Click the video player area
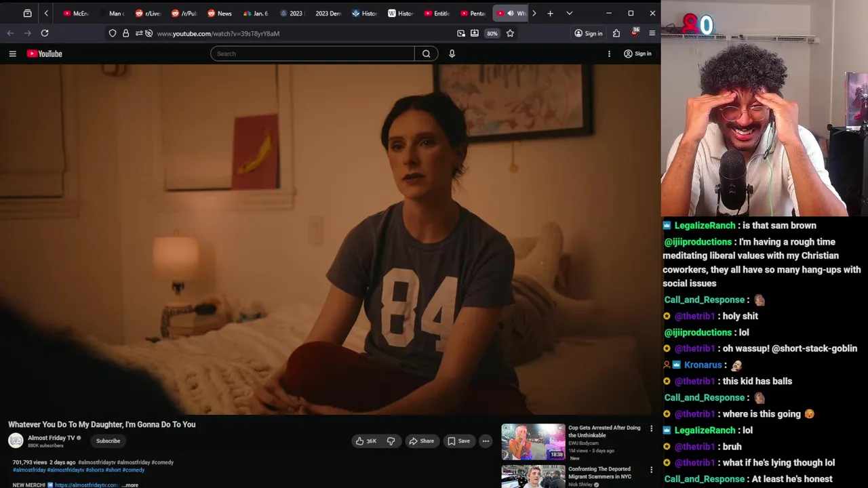Image resolution: width=868 pixels, height=488 pixels. [330, 239]
